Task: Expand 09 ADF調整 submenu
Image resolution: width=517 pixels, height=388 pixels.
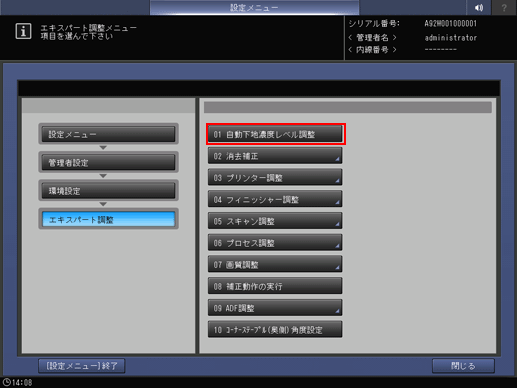Action: click(275, 308)
